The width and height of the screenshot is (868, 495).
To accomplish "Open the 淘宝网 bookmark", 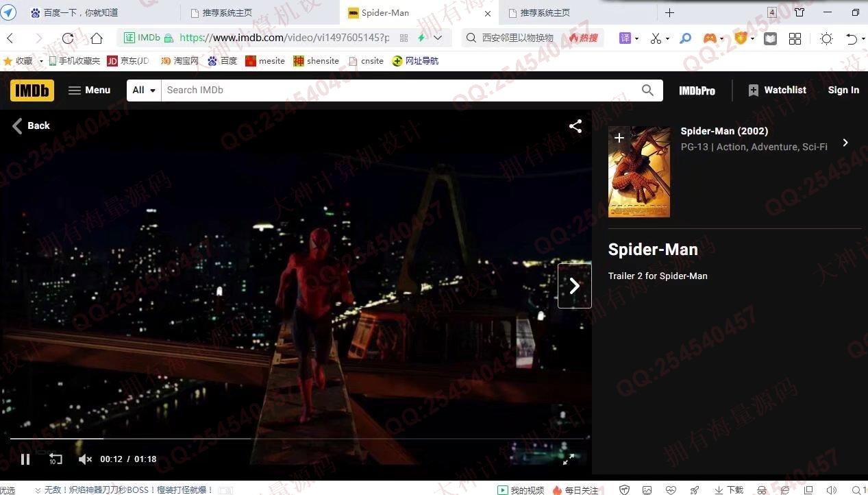I will (x=179, y=61).
